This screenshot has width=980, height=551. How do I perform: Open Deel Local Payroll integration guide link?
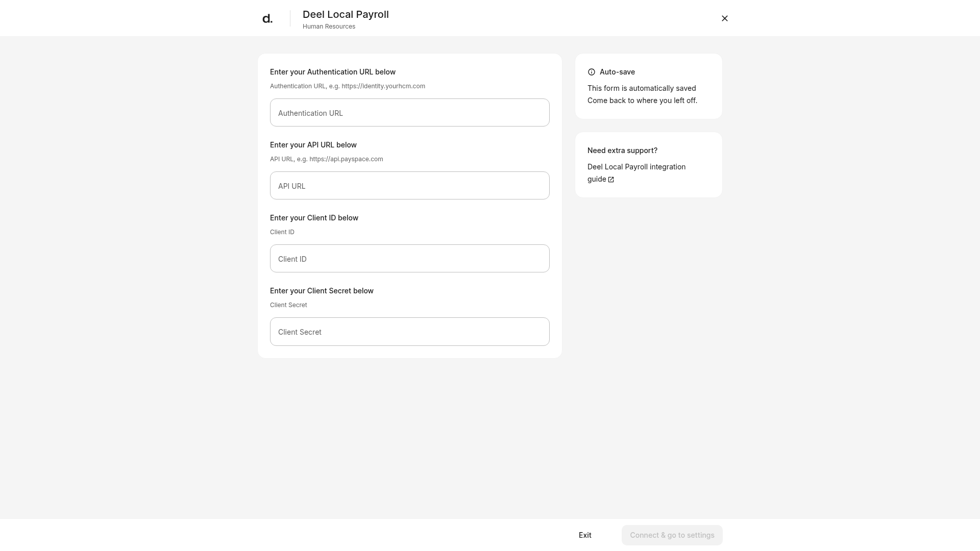click(636, 173)
